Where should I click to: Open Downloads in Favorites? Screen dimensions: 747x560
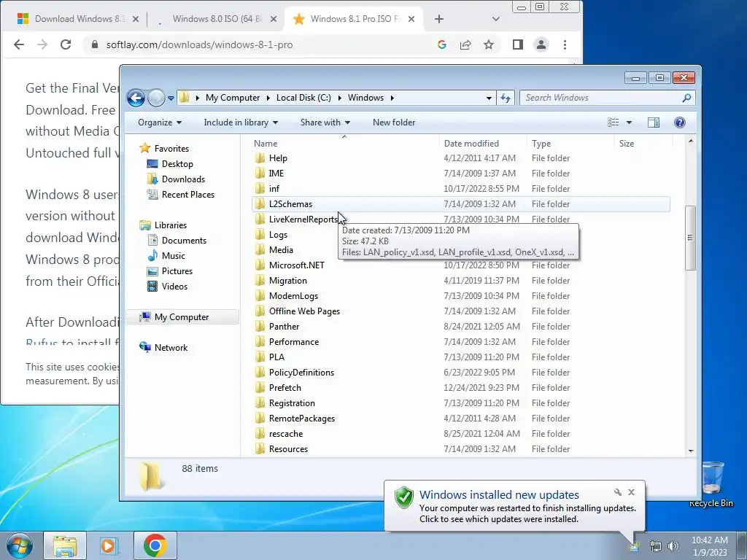tap(183, 179)
